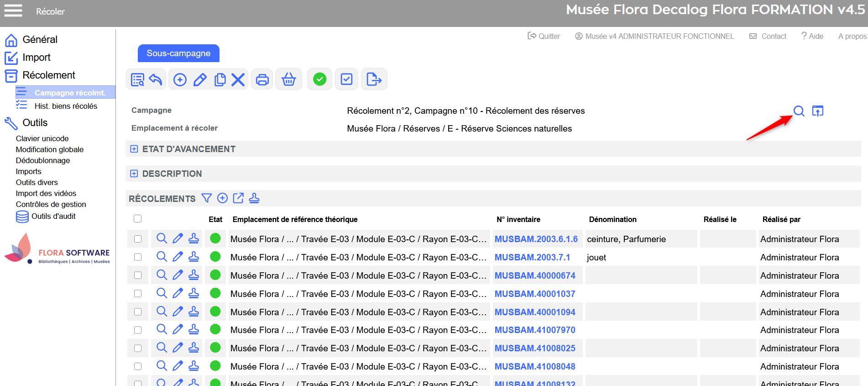The height and width of the screenshot is (386, 868).
Task: Open the Sous-campagne tab
Action: pyautogui.click(x=178, y=53)
